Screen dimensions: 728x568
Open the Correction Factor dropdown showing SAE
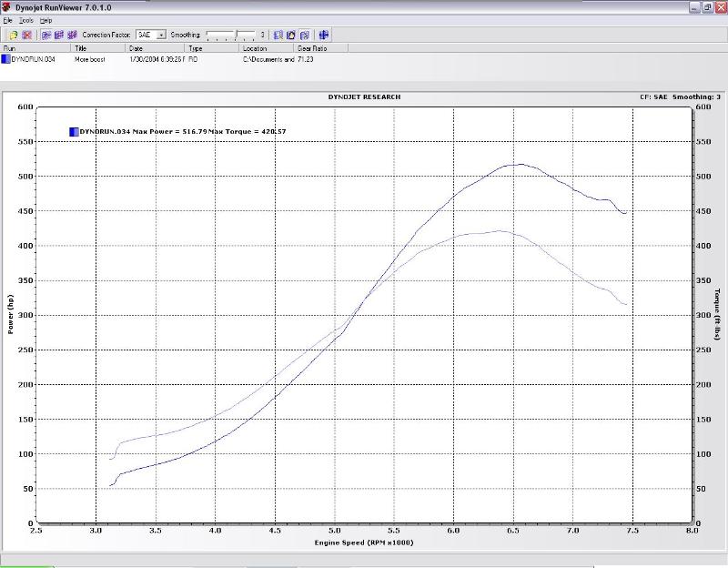[161, 35]
